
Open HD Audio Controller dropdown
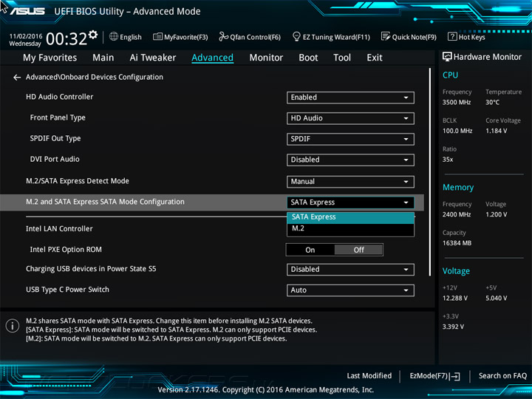pos(350,98)
